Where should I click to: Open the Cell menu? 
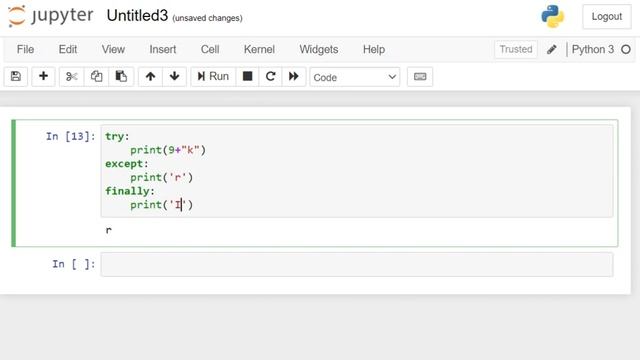click(210, 49)
